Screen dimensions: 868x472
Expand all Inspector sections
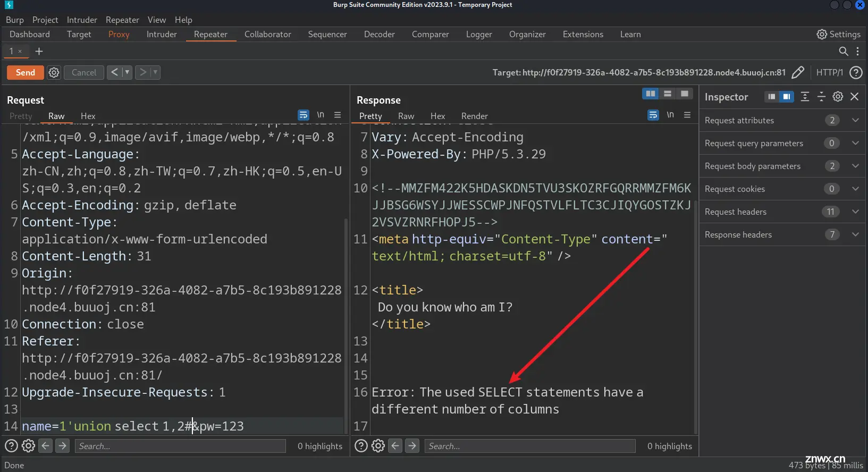point(805,97)
